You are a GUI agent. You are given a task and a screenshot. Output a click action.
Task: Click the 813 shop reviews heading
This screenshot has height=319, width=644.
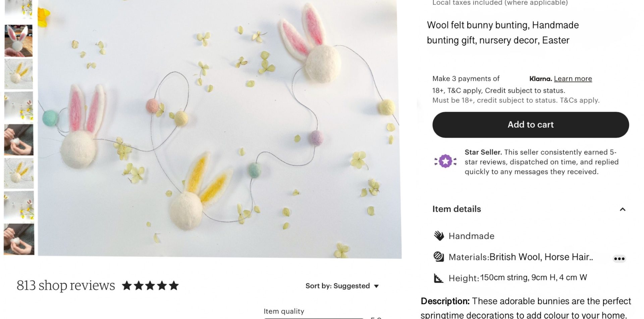pyautogui.click(x=66, y=285)
